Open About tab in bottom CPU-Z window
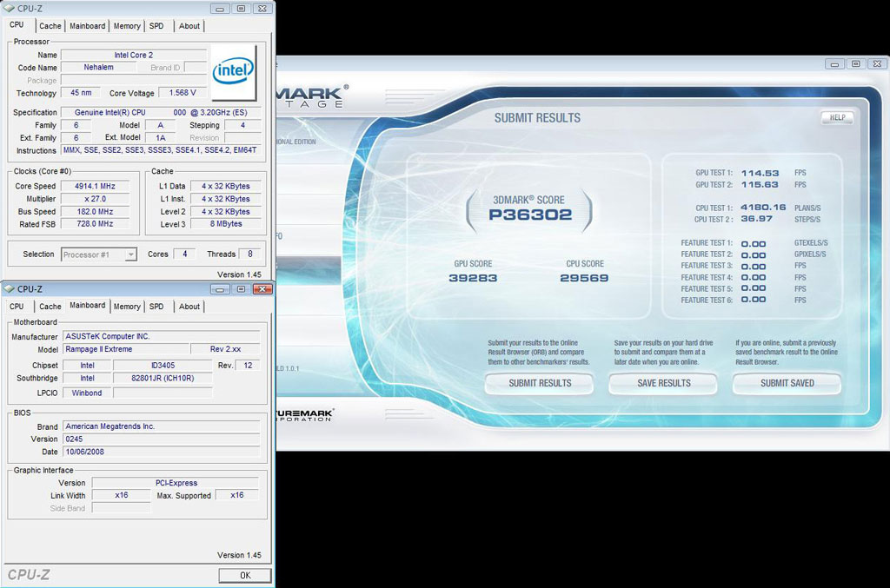The image size is (890, 588). click(x=189, y=307)
